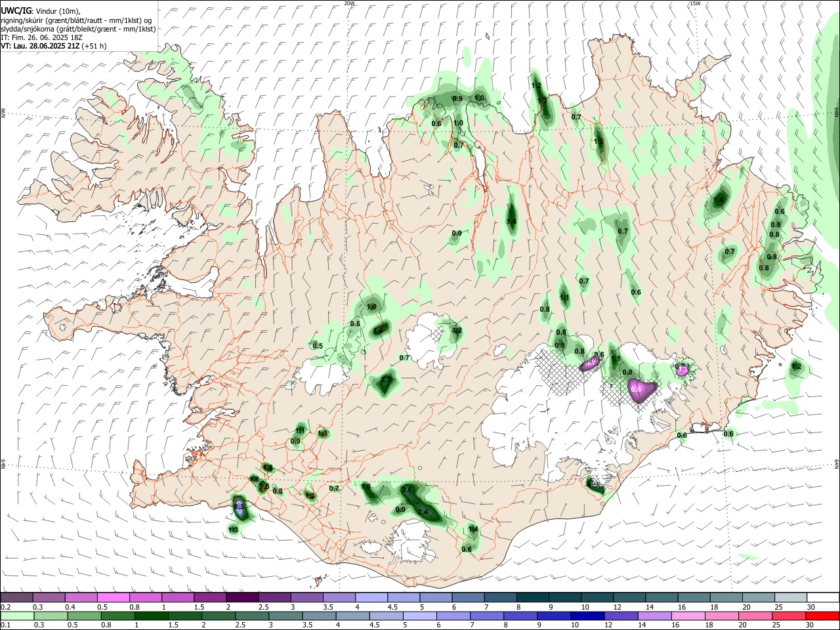Pick the violet 12 mm rain swatch
The height and width of the screenshot is (630, 840).
point(621,616)
